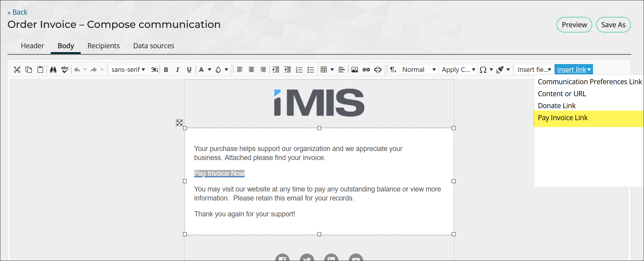
Task: Click the new paragraph pilcrow icon
Action: click(393, 70)
